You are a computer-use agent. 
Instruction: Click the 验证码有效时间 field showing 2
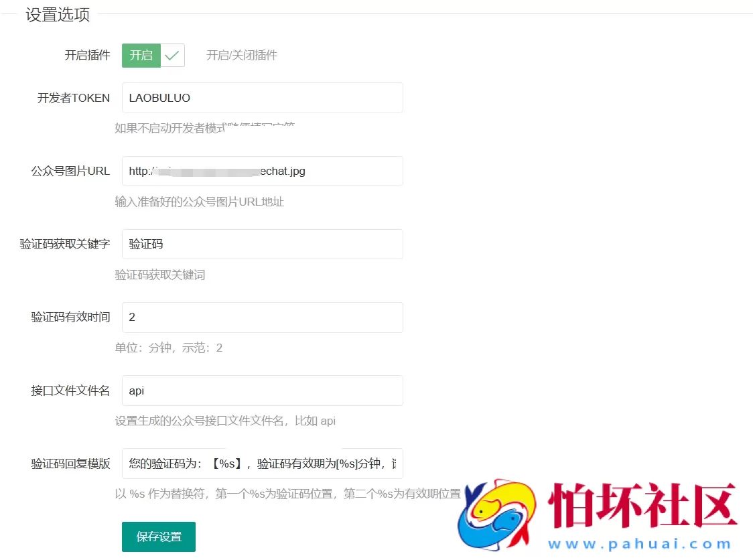click(261, 317)
